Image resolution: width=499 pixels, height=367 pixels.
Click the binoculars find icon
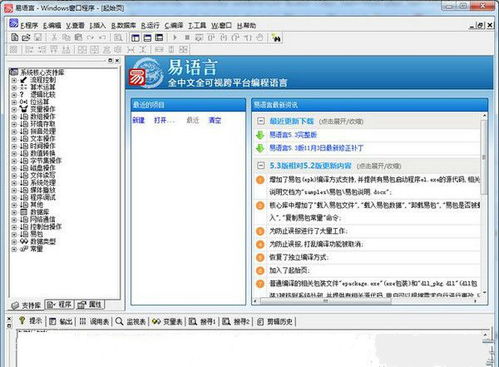pos(276,38)
